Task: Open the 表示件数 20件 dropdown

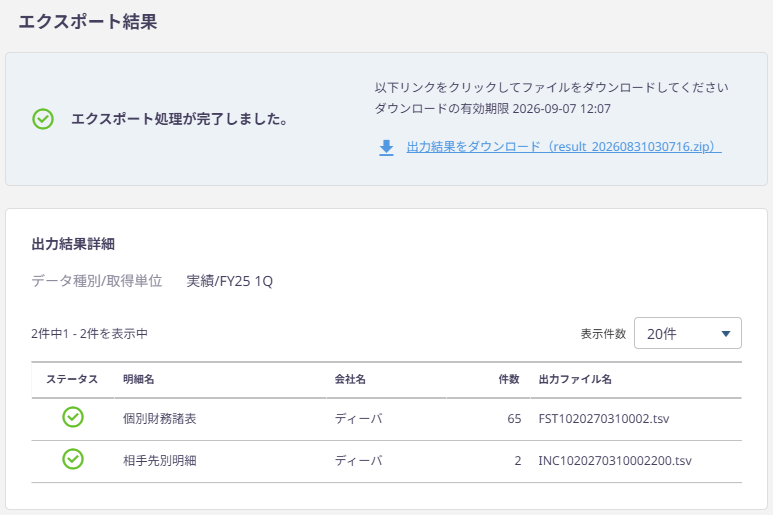Action: point(688,333)
